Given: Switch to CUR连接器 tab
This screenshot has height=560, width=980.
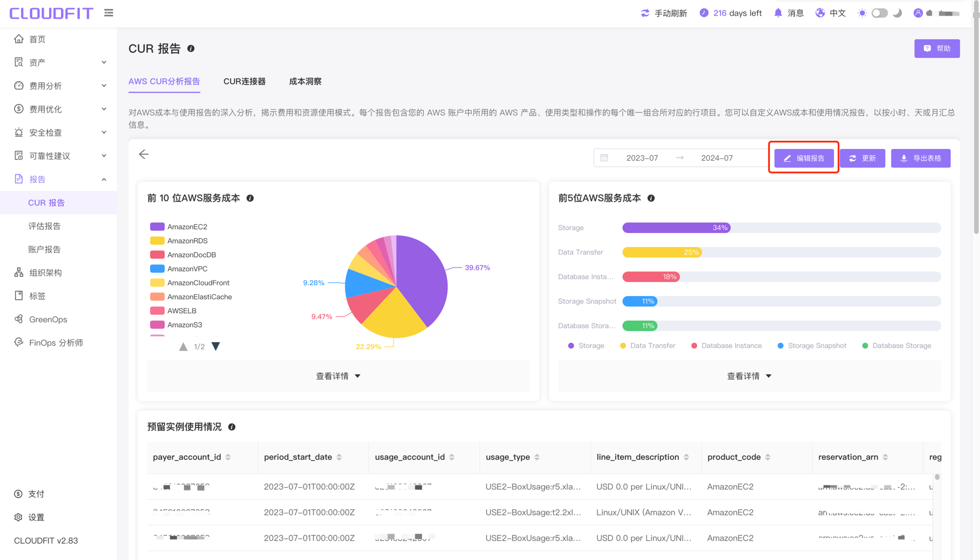Looking at the screenshot, I should pyautogui.click(x=245, y=81).
